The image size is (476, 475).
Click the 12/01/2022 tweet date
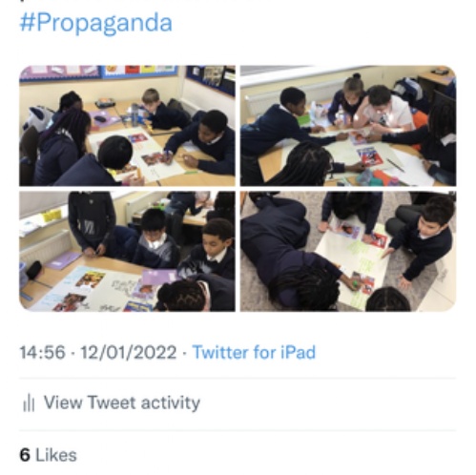click(129, 352)
